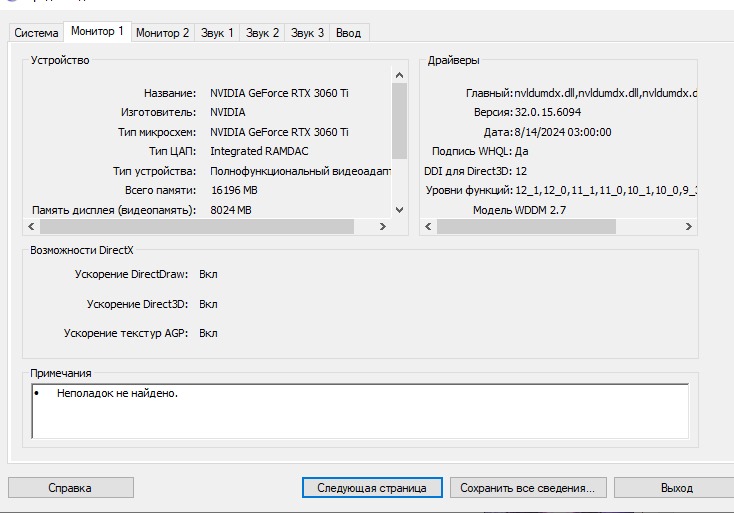
Task: Click 'Вкл' value for Ускорение DirectDraw
Action: pyautogui.click(x=208, y=274)
